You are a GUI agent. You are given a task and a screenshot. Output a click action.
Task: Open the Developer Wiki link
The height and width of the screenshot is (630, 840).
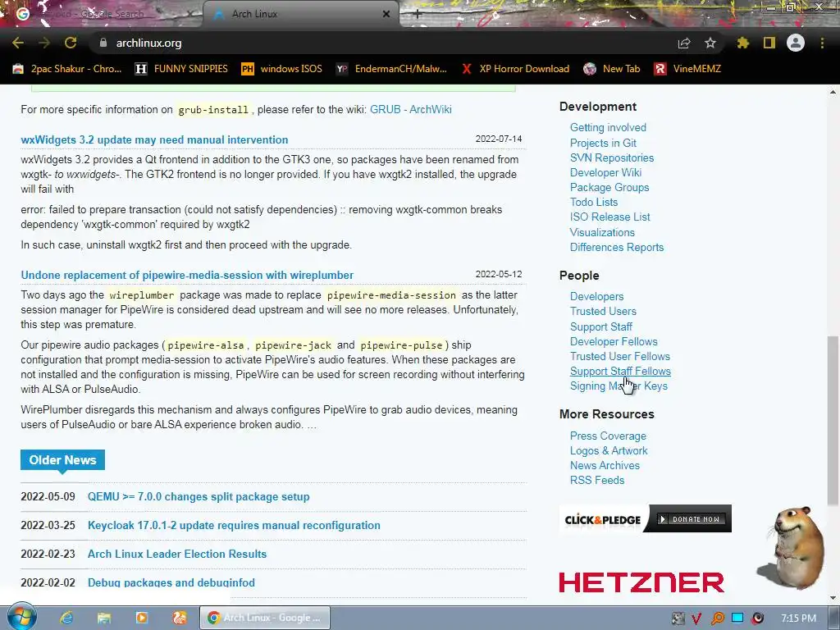coord(606,172)
